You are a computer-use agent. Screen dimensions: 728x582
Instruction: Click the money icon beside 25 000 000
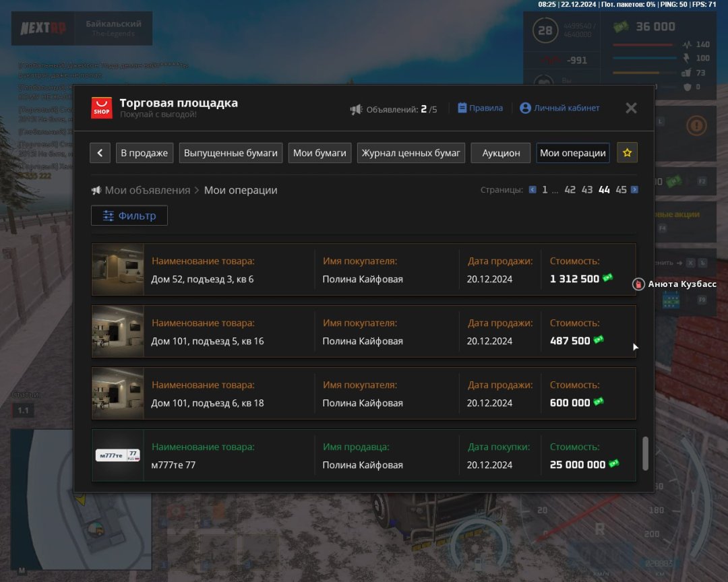614,463
